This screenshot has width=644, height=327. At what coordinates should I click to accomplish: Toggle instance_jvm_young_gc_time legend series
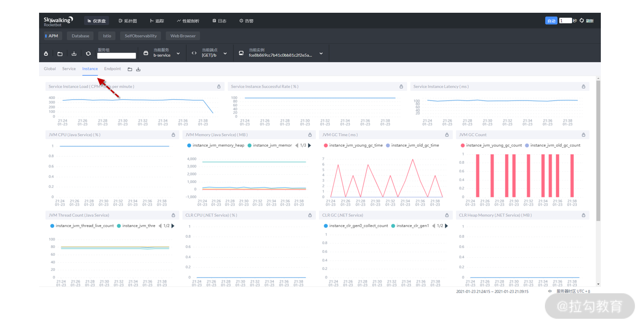pyautogui.click(x=353, y=145)
